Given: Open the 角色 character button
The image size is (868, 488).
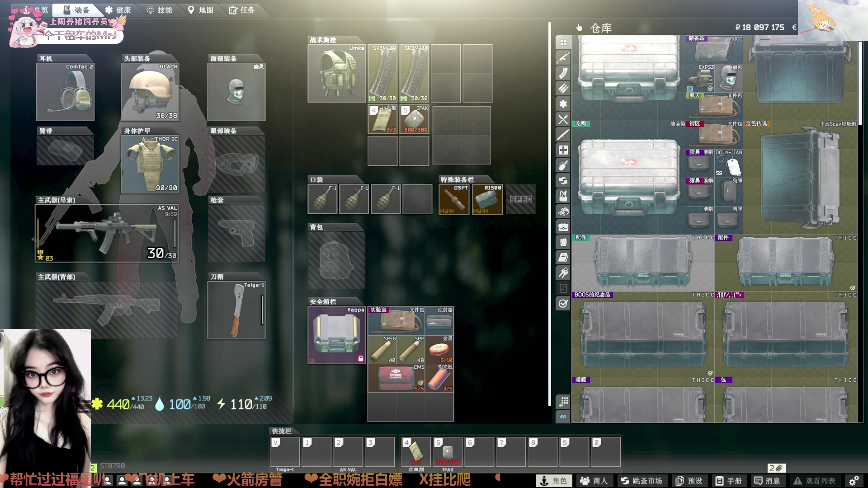Looking at the screenshot, I should [553, 481].
